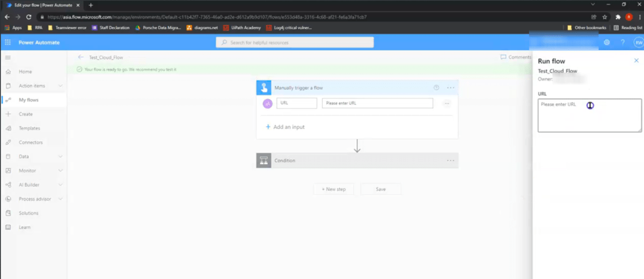Click the browser back button

(x=8, y=17)
